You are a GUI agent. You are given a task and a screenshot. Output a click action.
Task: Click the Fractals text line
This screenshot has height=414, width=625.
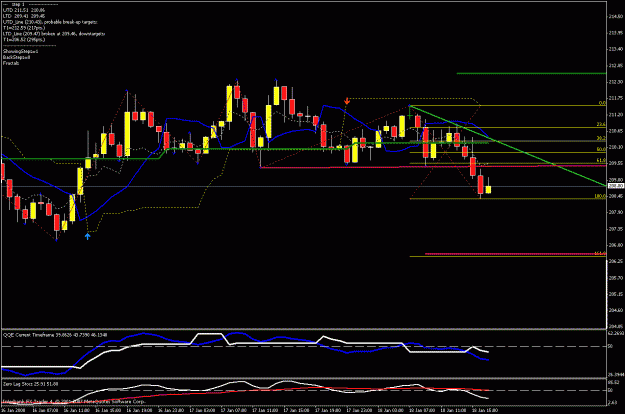[11, 63]
